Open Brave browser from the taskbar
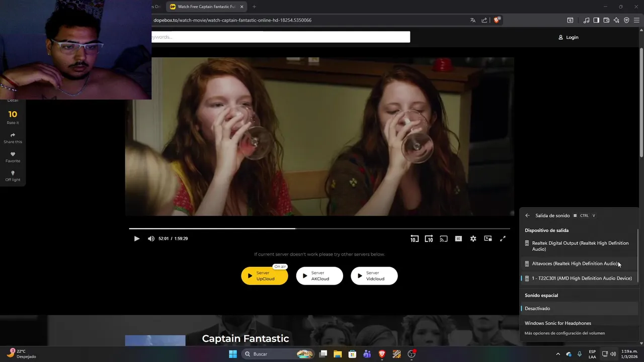 [382, 354]
